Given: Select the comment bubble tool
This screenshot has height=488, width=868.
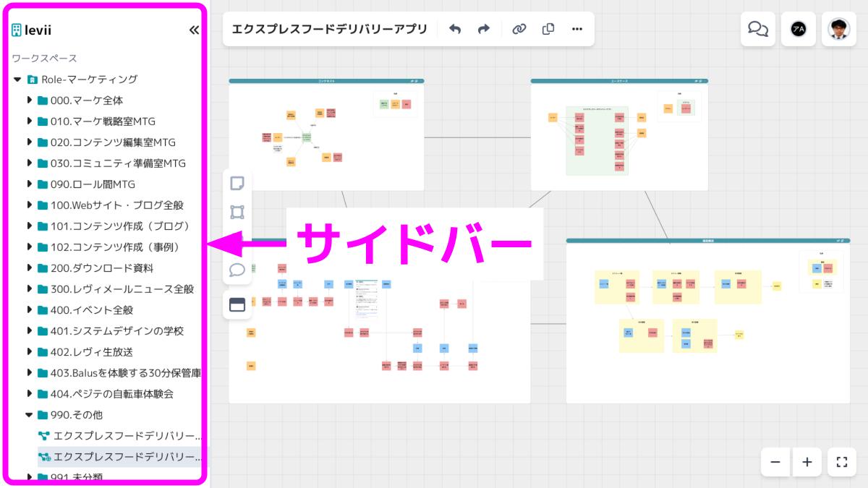Looking at the screenshot, I should point(237,270).
